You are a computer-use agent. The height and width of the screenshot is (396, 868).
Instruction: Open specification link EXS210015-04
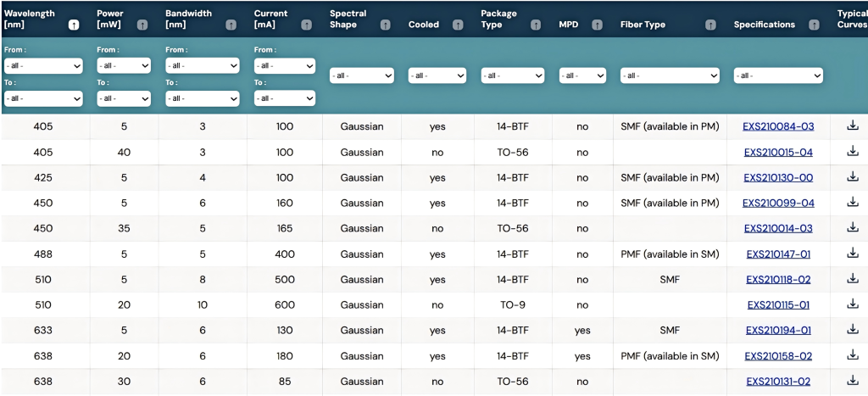[x=778, y=153]
